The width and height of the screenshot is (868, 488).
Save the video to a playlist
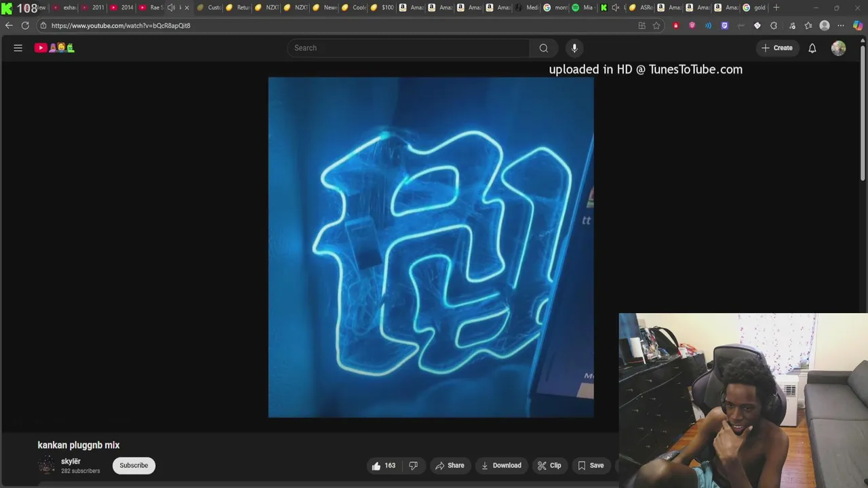tap(591, 466)
